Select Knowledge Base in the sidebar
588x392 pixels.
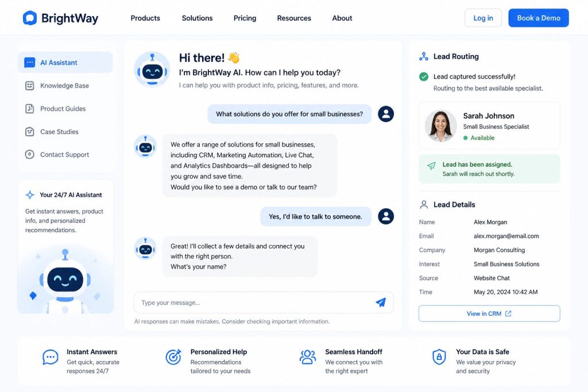(65, 86)
